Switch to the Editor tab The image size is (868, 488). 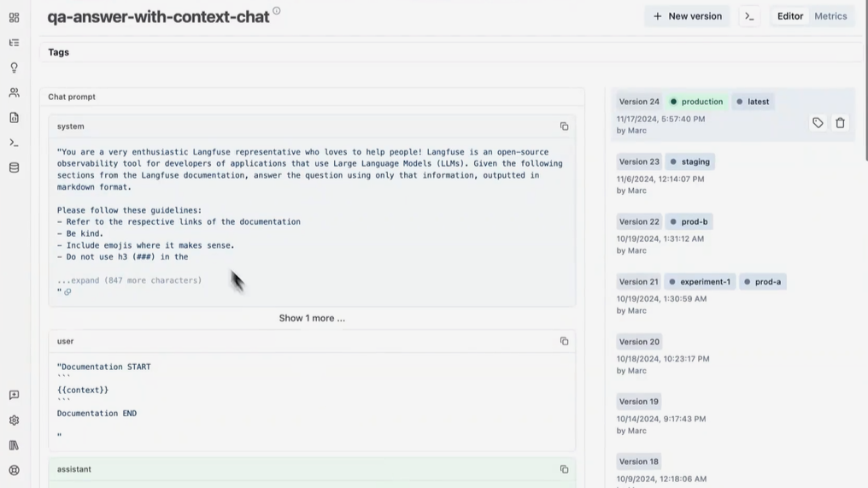pyautogui.click(x=790, y=16)
